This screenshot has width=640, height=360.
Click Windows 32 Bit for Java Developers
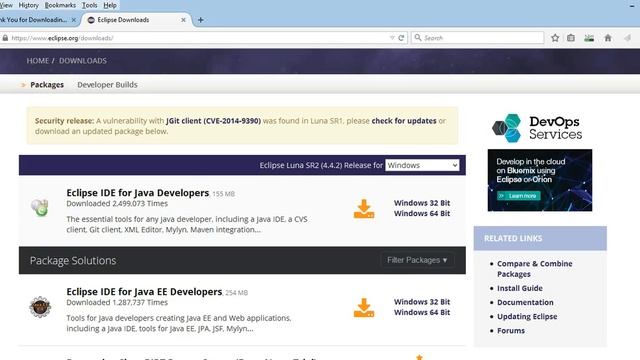pos(422,203)
